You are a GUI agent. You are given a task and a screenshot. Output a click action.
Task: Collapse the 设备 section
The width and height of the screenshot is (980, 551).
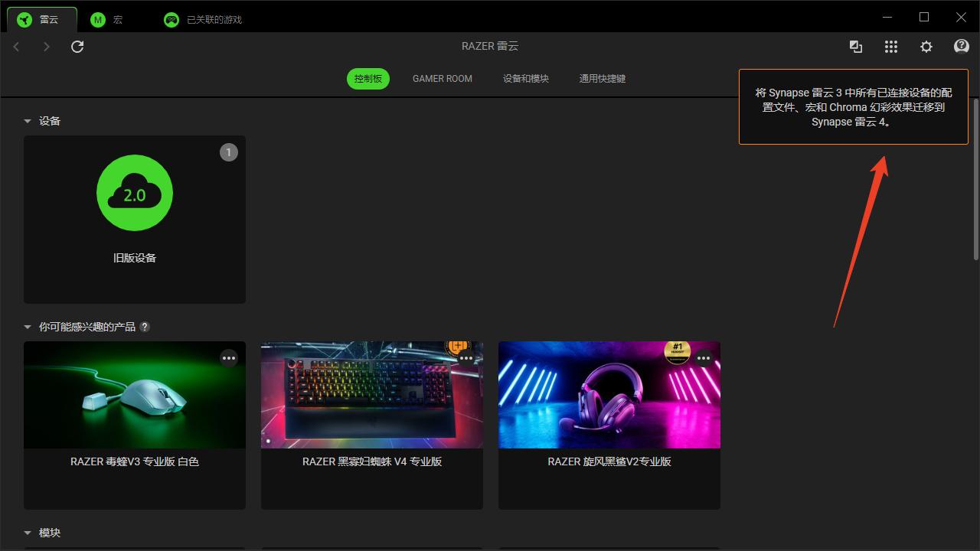(x=28, y=121)
